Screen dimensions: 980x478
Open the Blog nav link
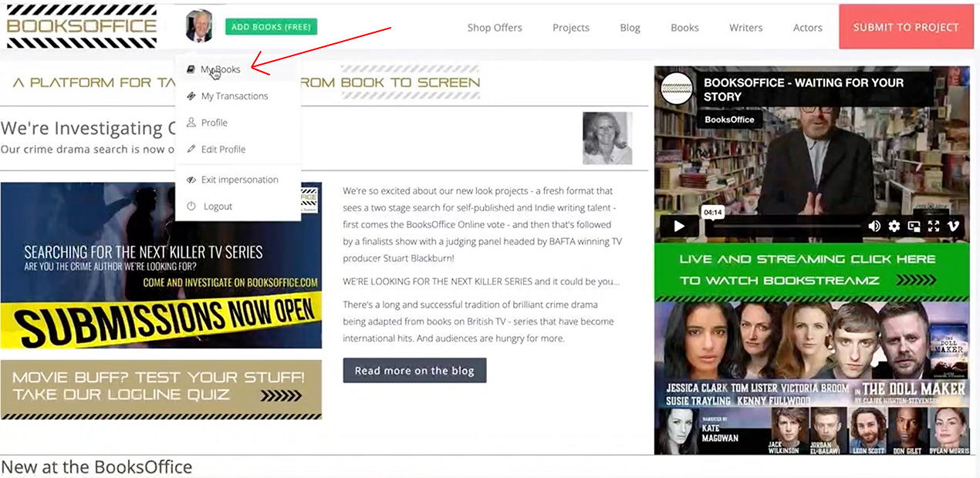point(630,28)
